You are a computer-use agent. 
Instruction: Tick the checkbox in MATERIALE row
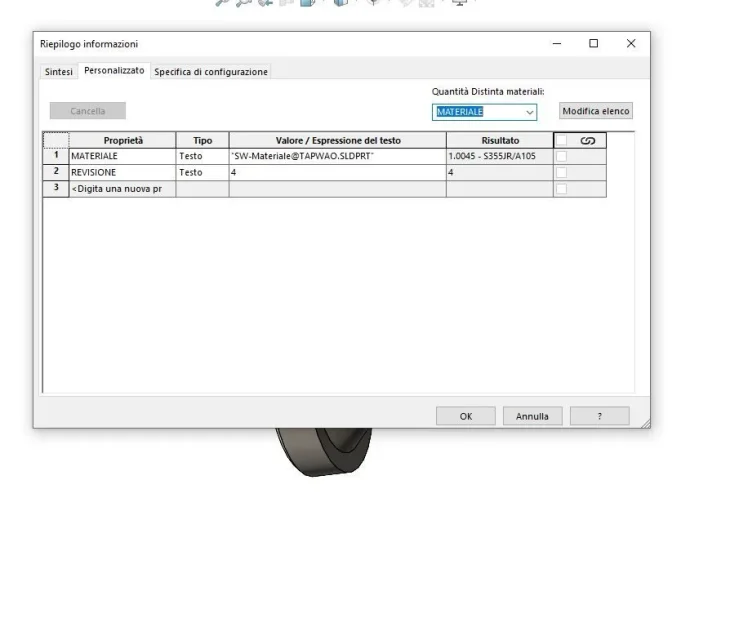(561, 156)
